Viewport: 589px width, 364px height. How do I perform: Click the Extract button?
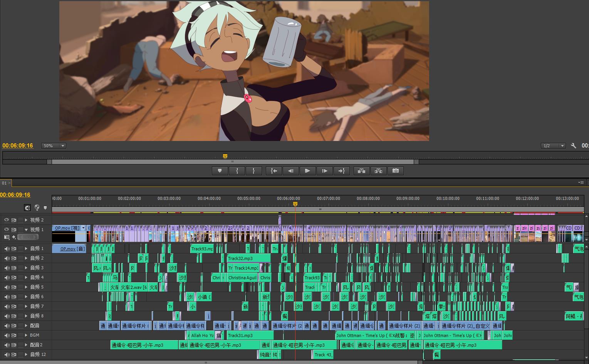[378, 171]
